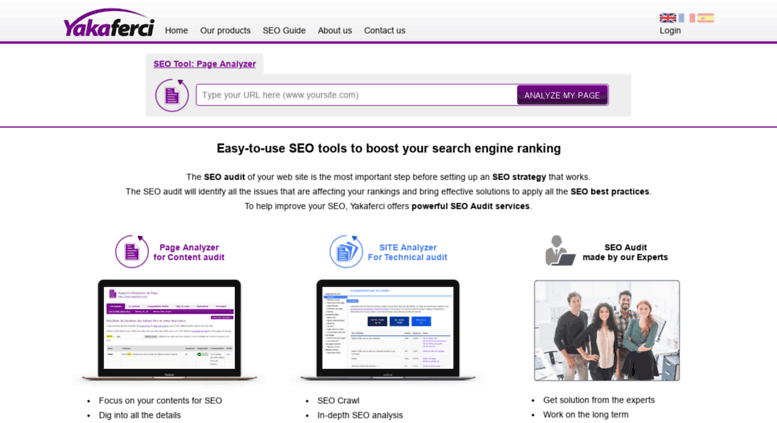777x423 pixels.
Task: Click the Yakaferci logo
Action: pos(109,23)
